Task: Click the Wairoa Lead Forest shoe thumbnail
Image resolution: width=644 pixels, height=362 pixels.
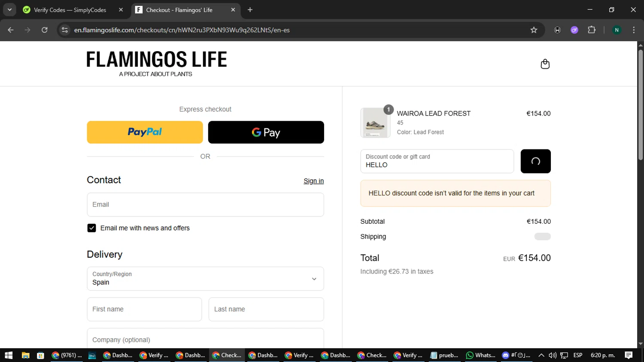Action: pos(375,123)
